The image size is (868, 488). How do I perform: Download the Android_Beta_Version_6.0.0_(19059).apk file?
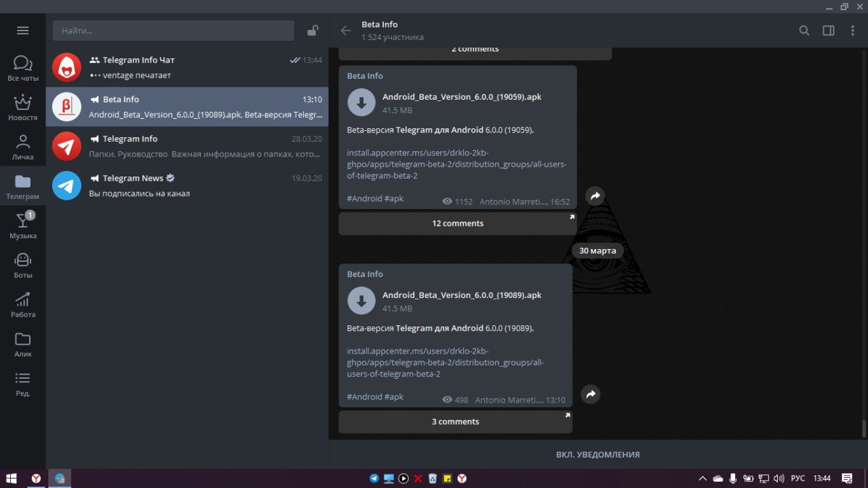click(x=361, y=102)
